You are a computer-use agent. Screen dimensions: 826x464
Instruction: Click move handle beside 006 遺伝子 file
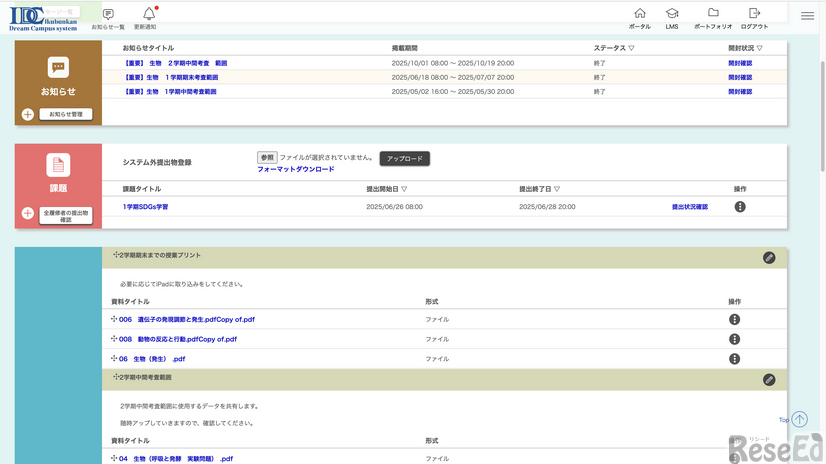point(114,319)
